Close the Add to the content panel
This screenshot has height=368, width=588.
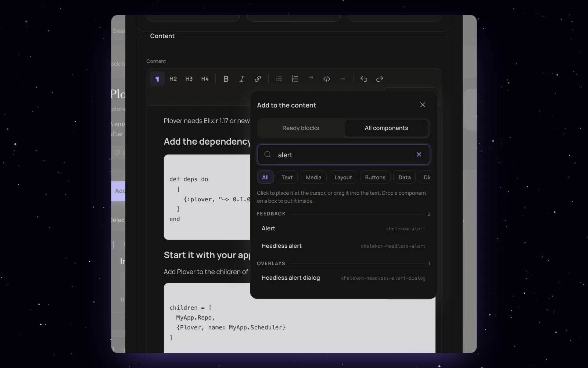click(423, 105)
